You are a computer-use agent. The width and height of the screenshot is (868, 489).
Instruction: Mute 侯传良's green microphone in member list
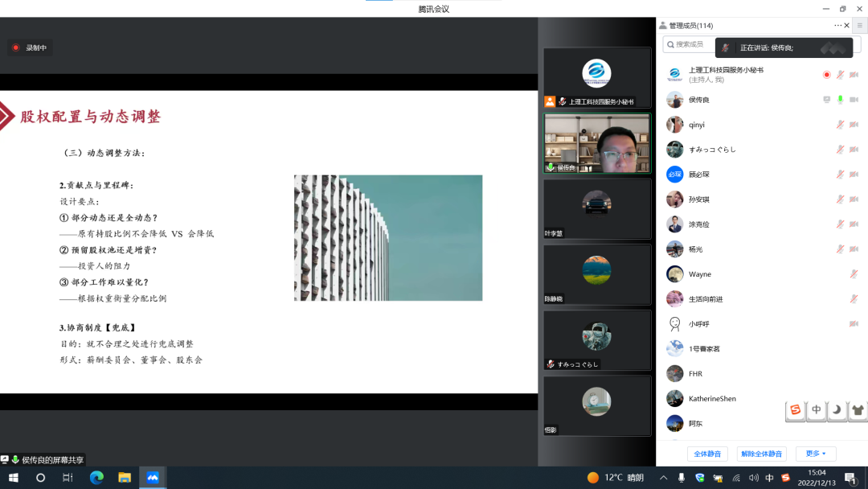pos(841,100)
